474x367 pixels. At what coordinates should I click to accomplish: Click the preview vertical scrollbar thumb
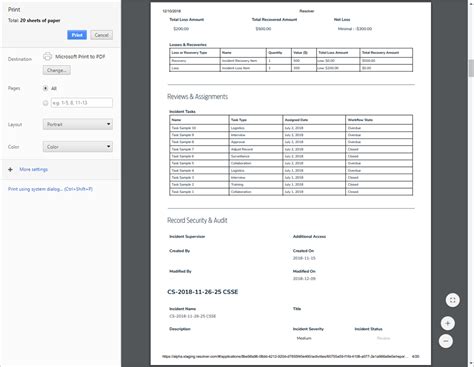pyautogui.click(x=471, y=68)
